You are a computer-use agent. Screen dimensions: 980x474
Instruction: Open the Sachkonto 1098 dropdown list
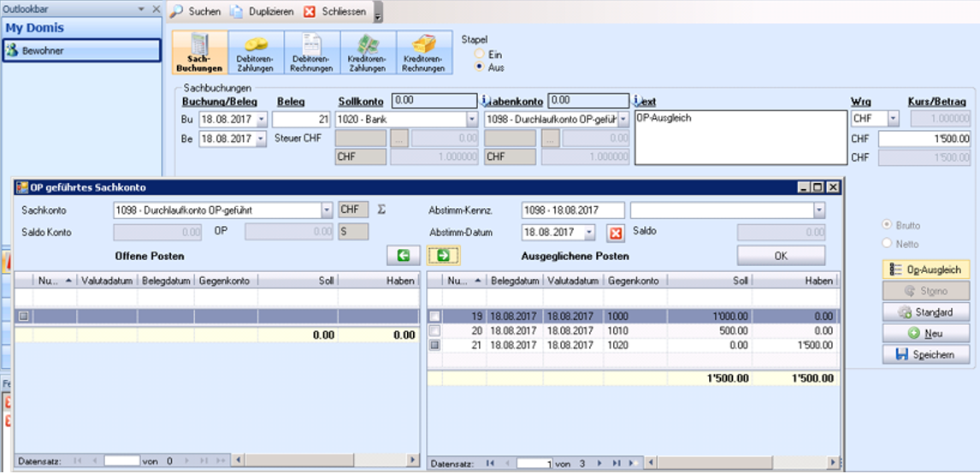pos(327,210)
